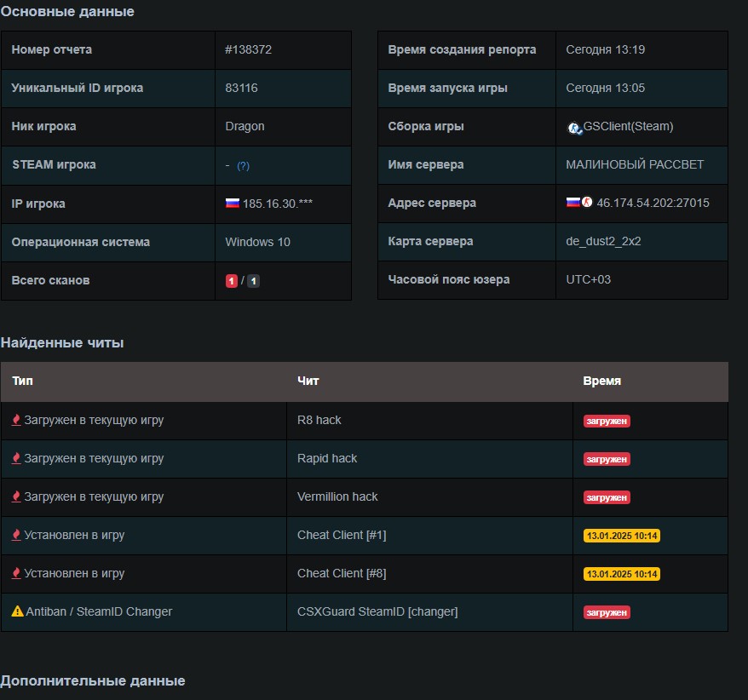748x700 pixels.
Task: Click the fire icon in Cheat Client [#1] row
Action: tap(16, 535)
